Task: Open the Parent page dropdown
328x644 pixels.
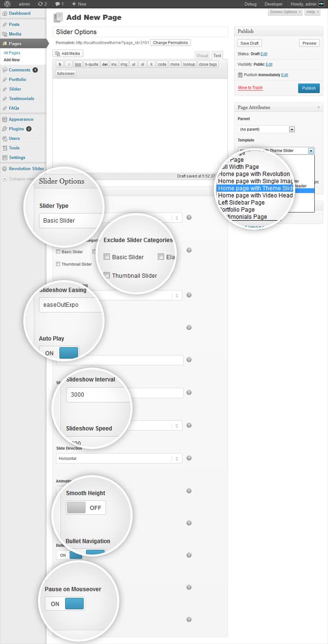Action: point(266,129)
